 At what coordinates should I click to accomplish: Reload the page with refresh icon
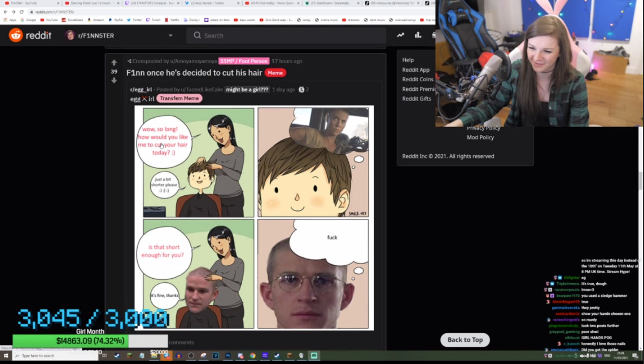coord(21,12)
